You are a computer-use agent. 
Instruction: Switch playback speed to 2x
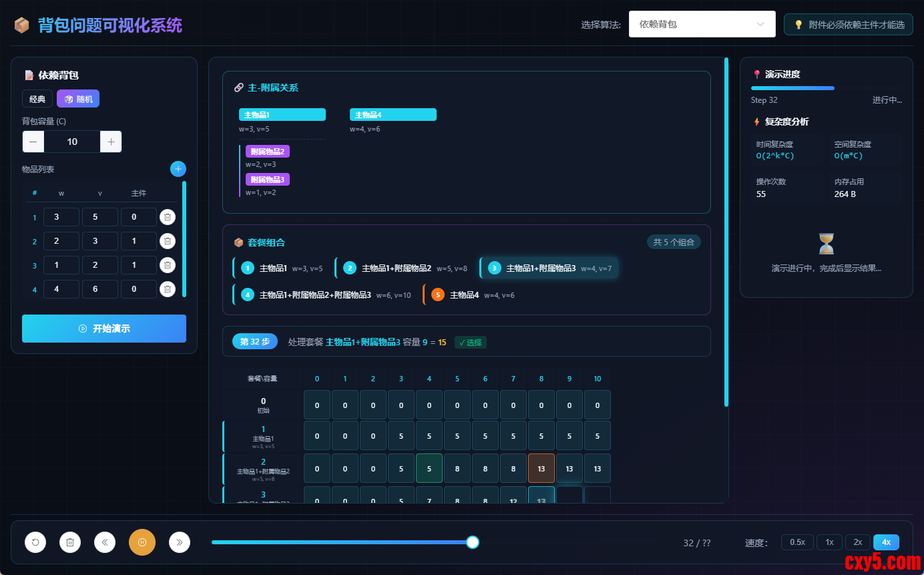pos(858,542)
